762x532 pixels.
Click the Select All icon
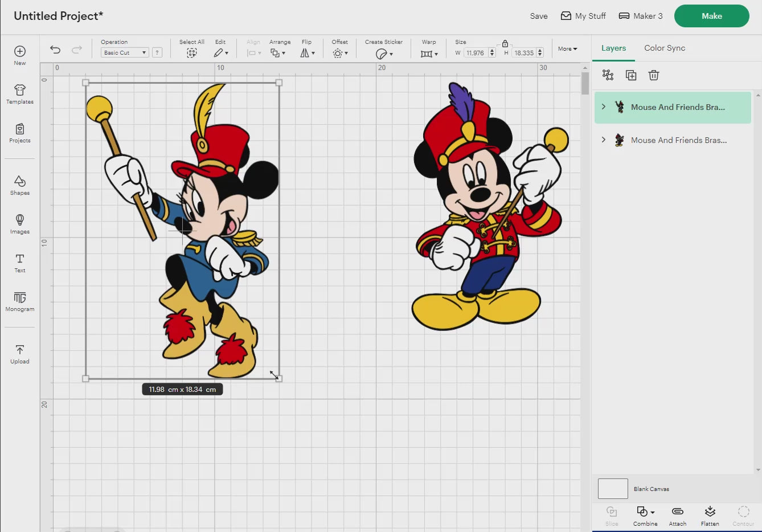(x=192, y=53)
